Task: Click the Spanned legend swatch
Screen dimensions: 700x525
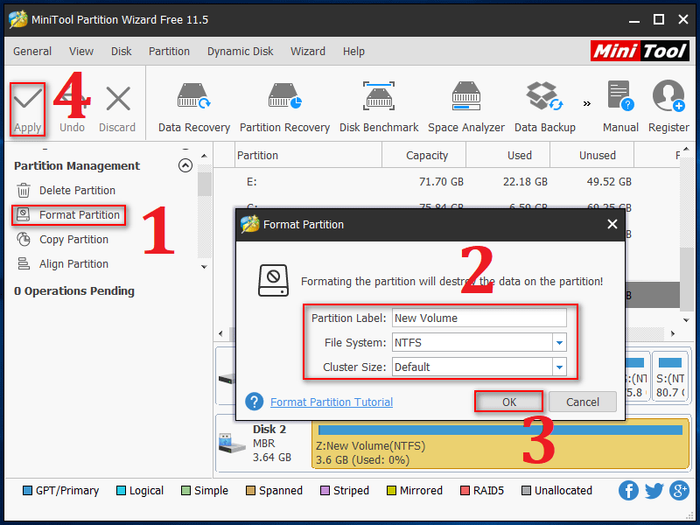Action: click(x=251, y=491)
